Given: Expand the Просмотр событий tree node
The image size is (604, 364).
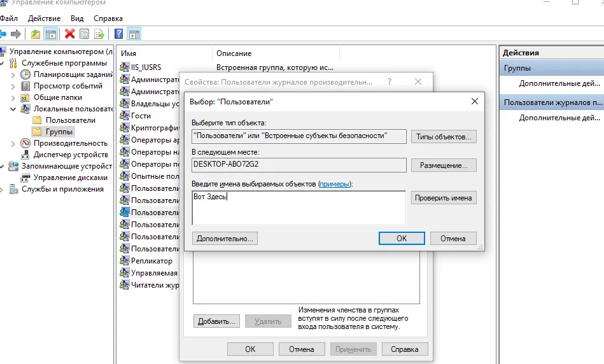Looking at the screenshot, I should tap(13, 86).
